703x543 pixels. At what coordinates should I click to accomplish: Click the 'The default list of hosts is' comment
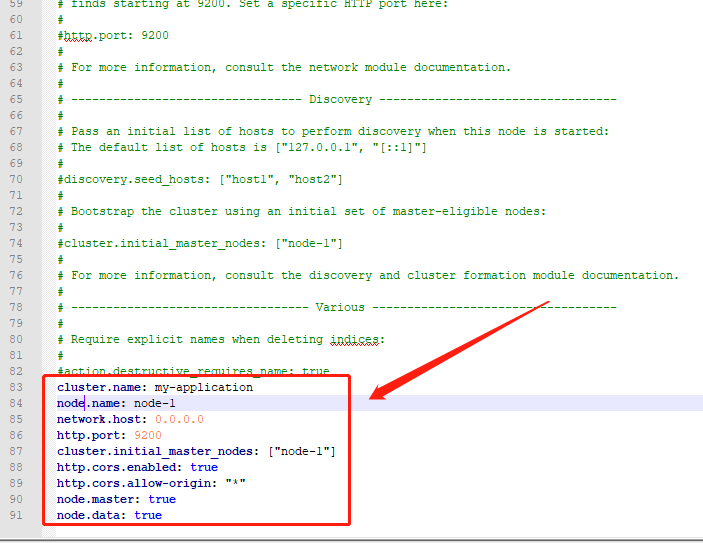click(x=242, y=148)
